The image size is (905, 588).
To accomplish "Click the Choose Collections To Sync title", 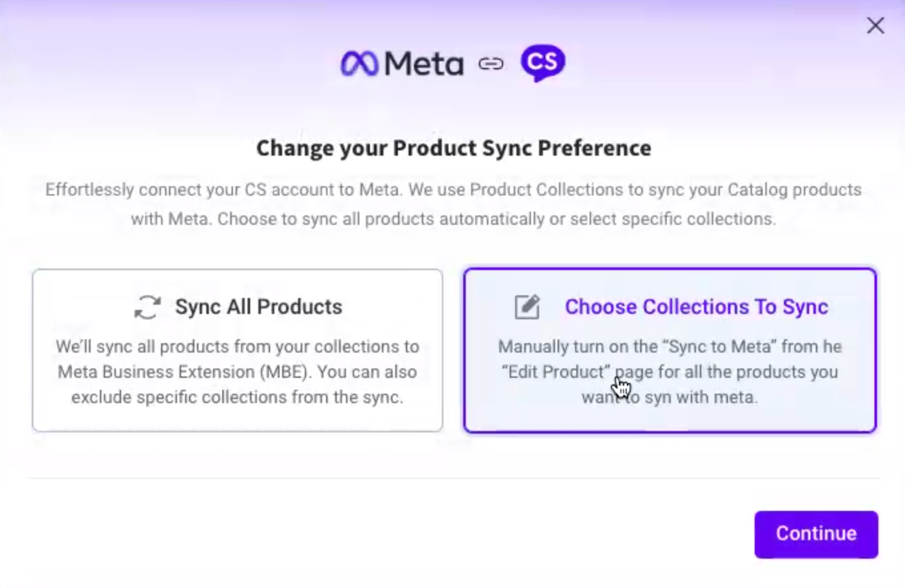I will pyautogui.click(x=696, y=307).
